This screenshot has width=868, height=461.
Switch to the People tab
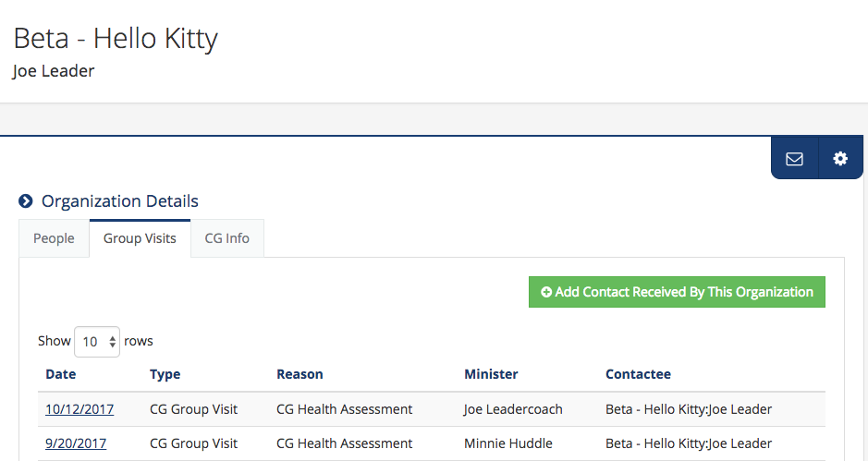(x=54, y=238)
